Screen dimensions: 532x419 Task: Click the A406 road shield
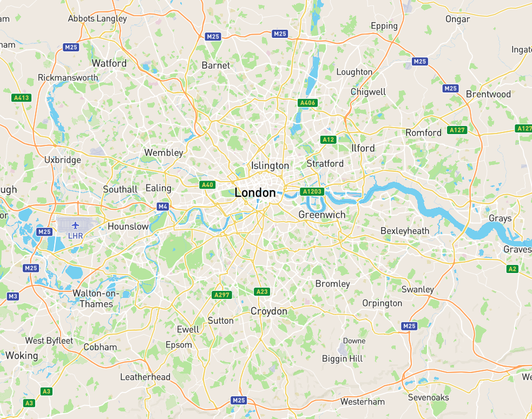click(308, 103)
